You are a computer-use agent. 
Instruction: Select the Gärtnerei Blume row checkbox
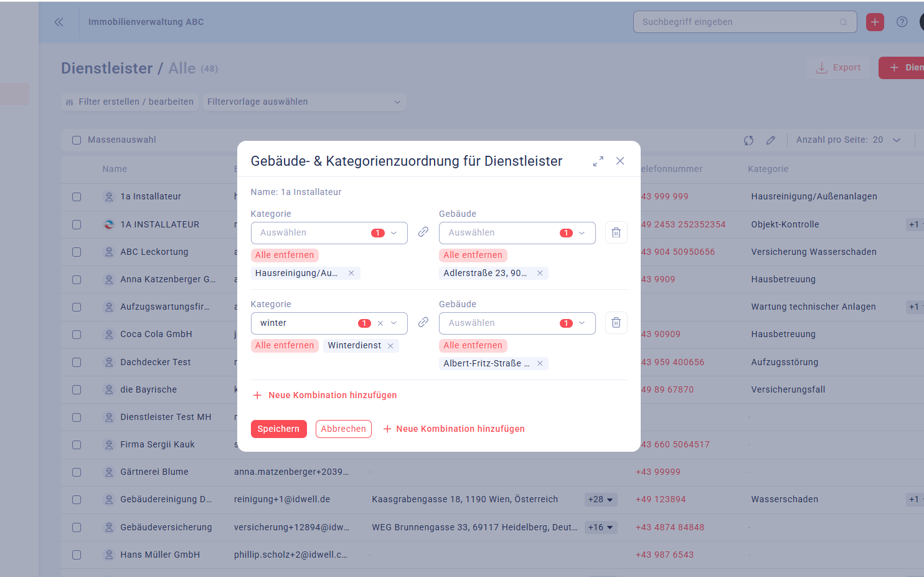pos(77,472)
